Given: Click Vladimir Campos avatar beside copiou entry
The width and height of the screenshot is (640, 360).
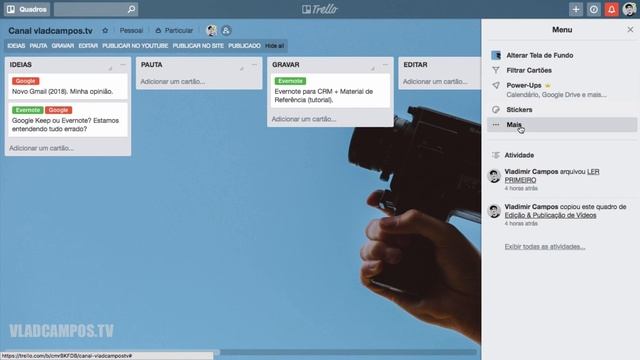Looking at the screenshot, I should (494, 211).
